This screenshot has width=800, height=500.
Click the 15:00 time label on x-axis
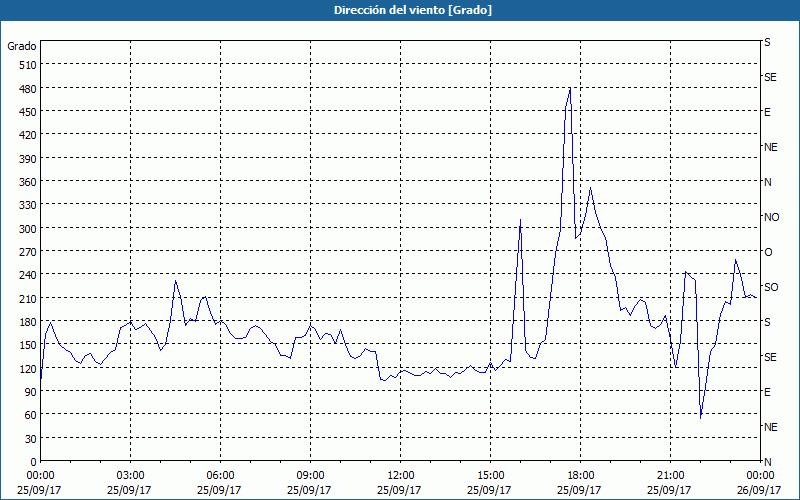point(490,476)
